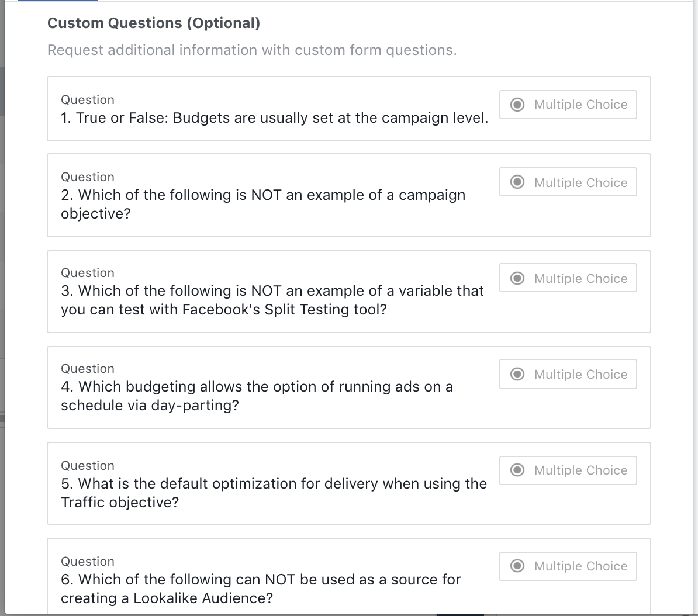The image size is (698, 616).
Task: Click the radio icon for the Lookalike Audience question
Action: [x=517, y=566]
